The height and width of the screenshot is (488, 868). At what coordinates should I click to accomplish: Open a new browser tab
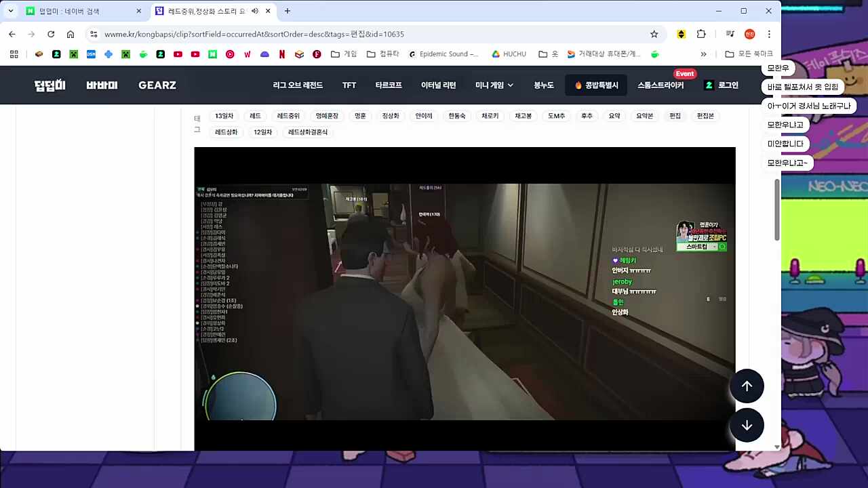[x=288, y=11]
